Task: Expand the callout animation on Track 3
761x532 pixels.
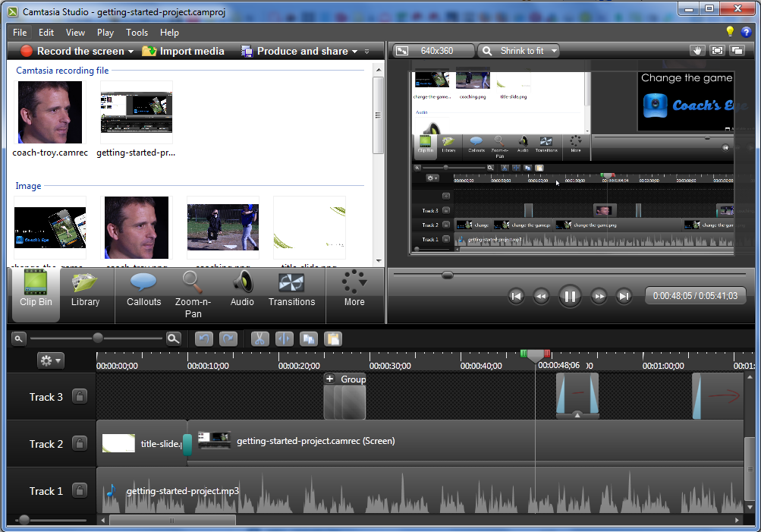Action: click(x=577, y=415)
